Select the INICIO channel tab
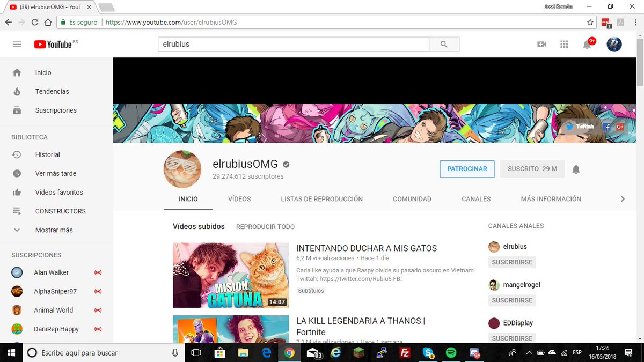 pos(188,199)
